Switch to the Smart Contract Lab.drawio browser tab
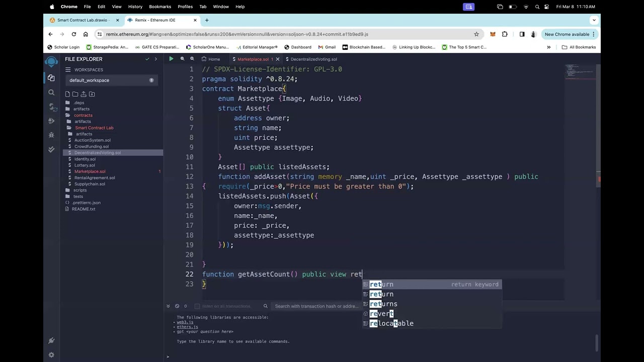Screen dimensions: 644x362 tap(82, 20)
